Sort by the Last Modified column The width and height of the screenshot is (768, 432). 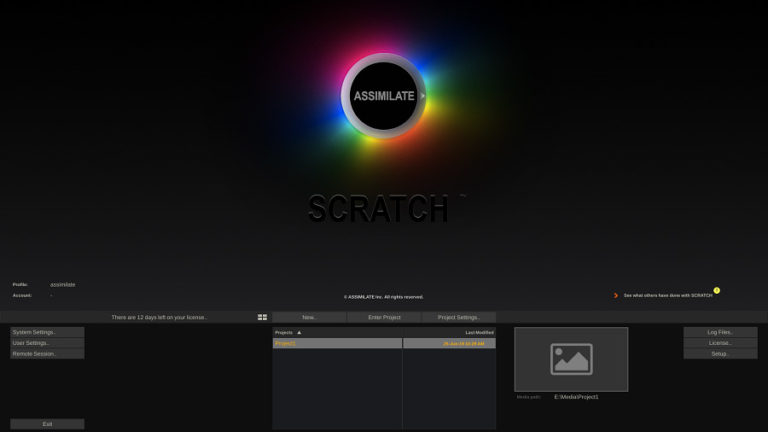[x=449, y=333]
